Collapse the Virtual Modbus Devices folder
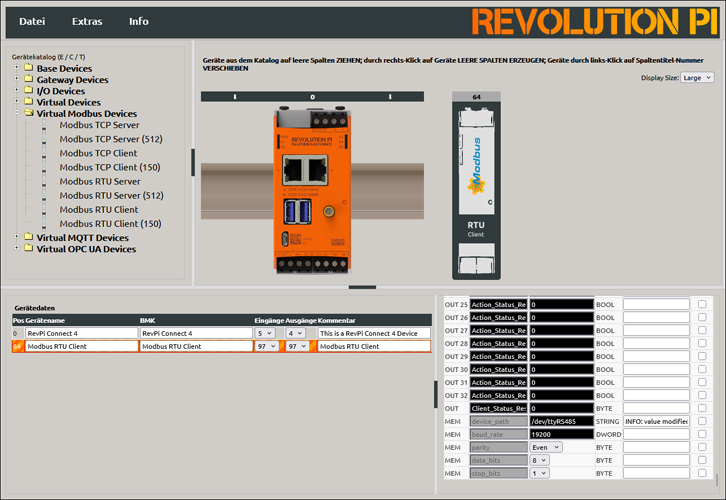 click(17, 112)
